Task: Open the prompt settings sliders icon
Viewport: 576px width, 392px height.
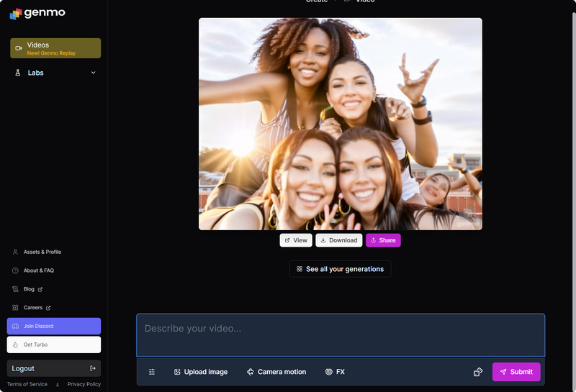Action: point(152,372)
